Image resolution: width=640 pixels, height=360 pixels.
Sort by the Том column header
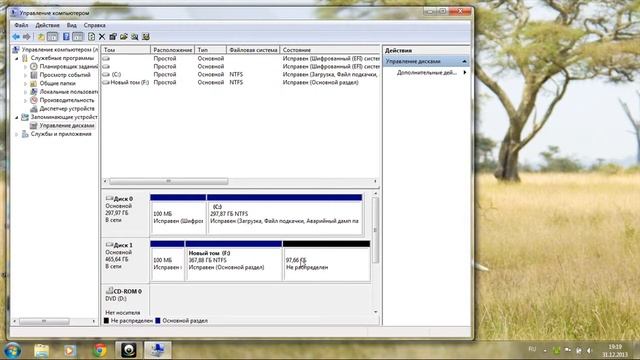coord(126,50)
